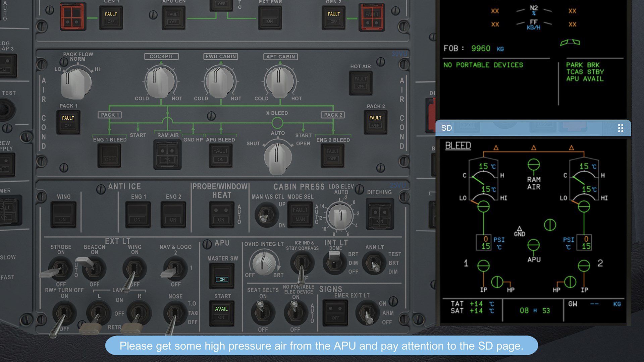Push the ENG 2 BLEED button
Viewport: 644px width, 362px height.
pyautogui.click(x=332, y=155)
